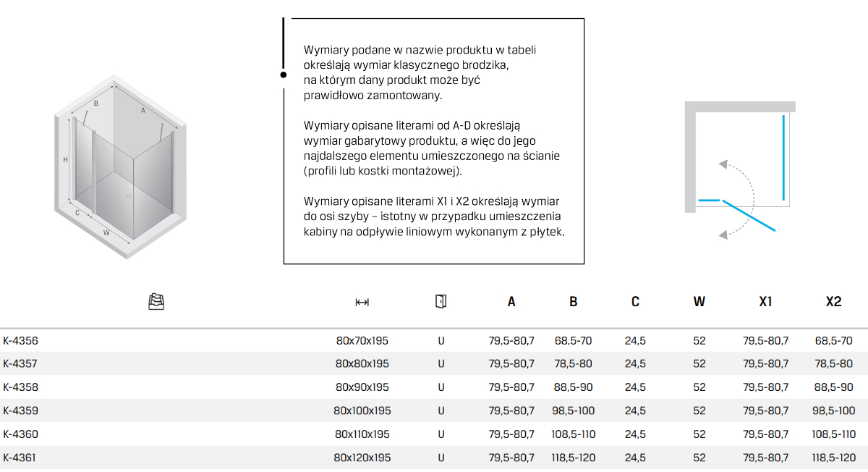Select the K-4356 product code
This screenshot has width=868, height=472.
20,340
